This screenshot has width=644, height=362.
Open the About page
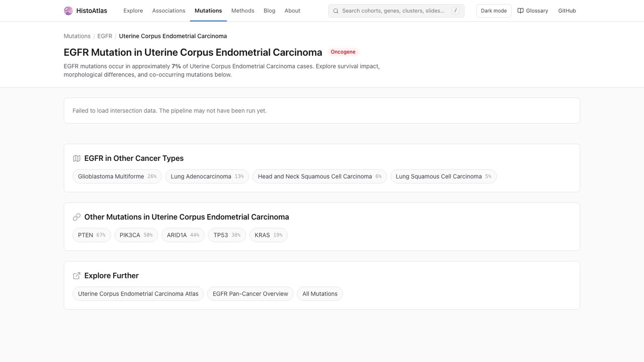click(x=292, y=11)
